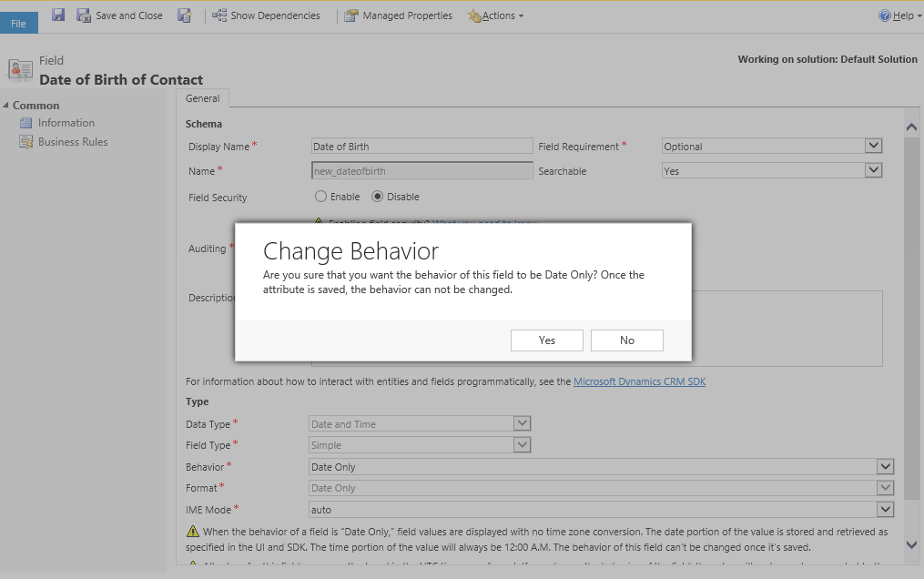Click the Date of Birth of Contact heading

point(121,79)
